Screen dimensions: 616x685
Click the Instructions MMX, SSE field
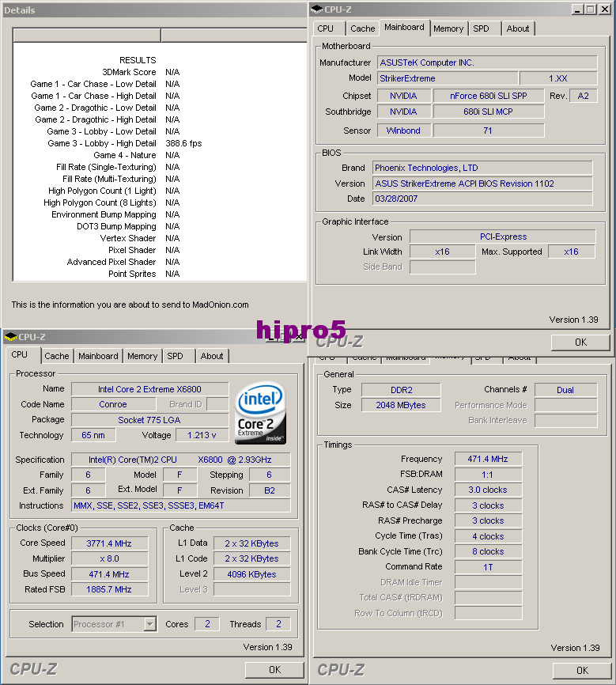point(181,505)
